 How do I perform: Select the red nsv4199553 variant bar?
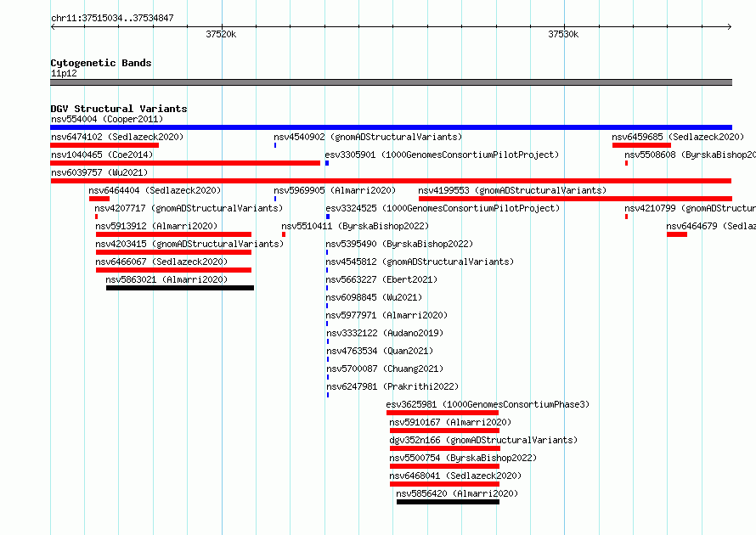click(x=575, y=199)
